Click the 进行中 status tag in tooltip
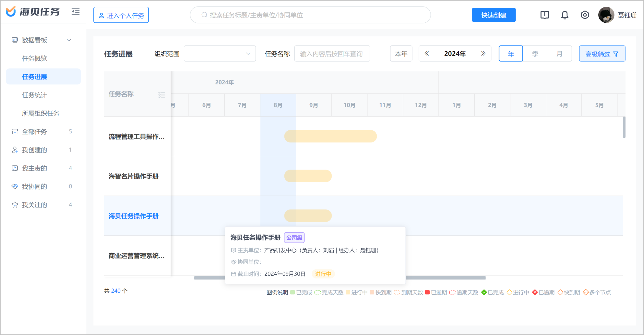The width and height of the screenshot is (644, 335). [x=323, y=274]
